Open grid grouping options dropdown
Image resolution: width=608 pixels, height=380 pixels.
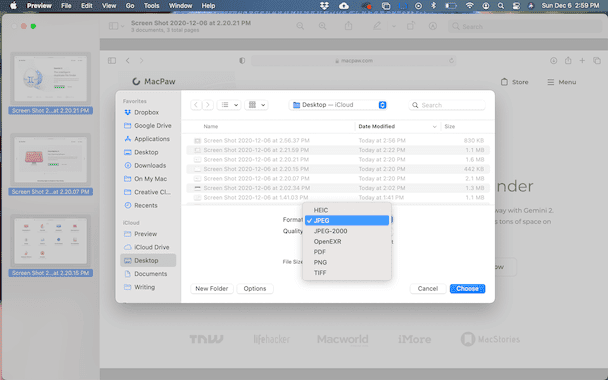pos(256,105)
